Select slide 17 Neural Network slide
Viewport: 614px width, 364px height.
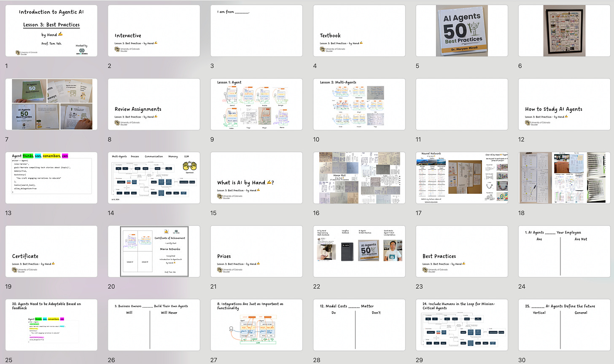[462, 178]
